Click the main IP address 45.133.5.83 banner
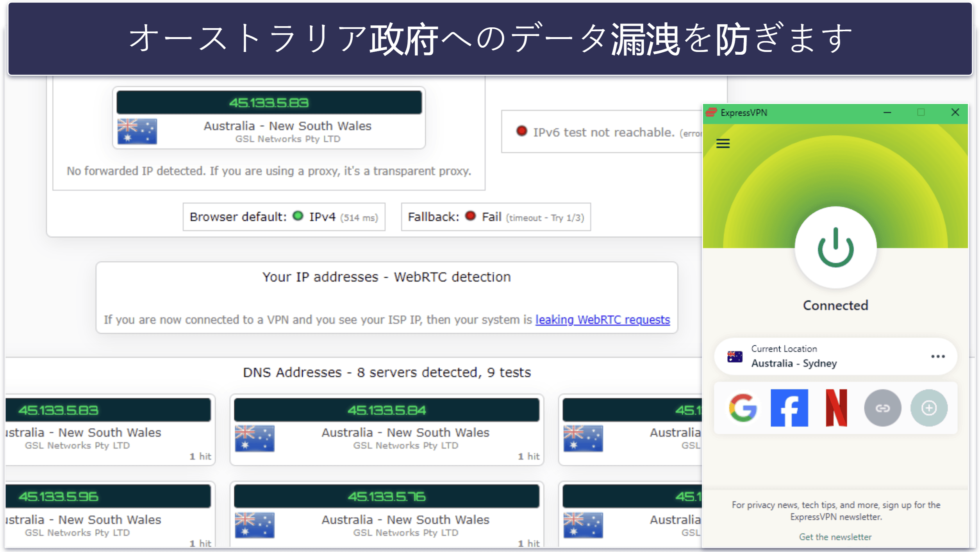Viewport: 980px width, 552px height. tap(269, 102)
